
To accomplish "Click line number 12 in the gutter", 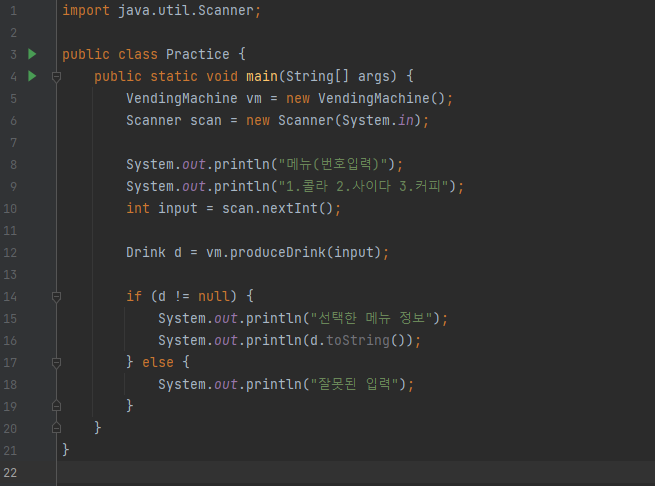I will (x=10, y=252).
